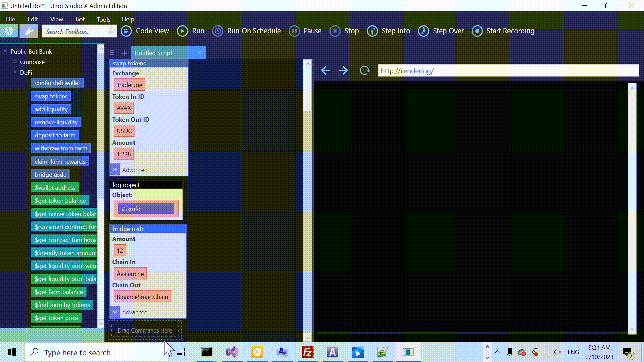The image size is (644, 362).
Task: Open Visual Studio from taskbar
Action: point(232,352)
